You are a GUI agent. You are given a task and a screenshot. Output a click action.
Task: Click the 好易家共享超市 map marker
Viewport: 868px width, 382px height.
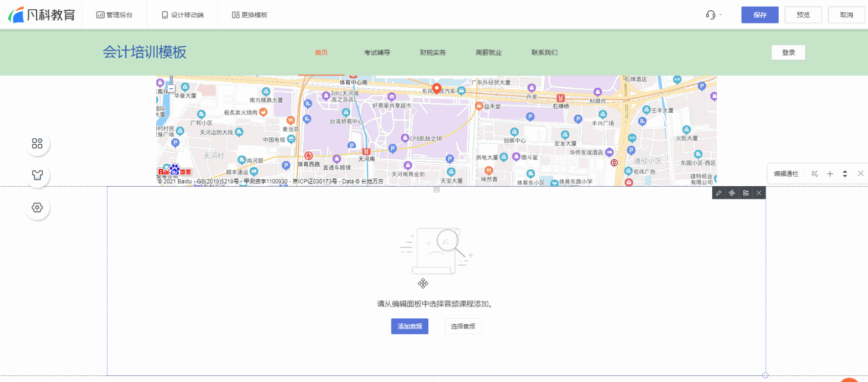pyautogui.click(x=391, y=97)
